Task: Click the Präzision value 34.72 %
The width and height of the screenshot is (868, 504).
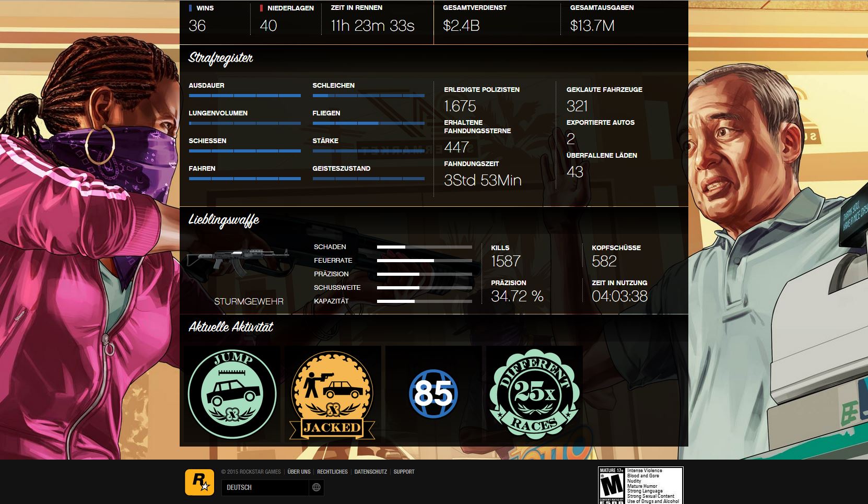Action: pyautogui.click(x=517, y=296)
